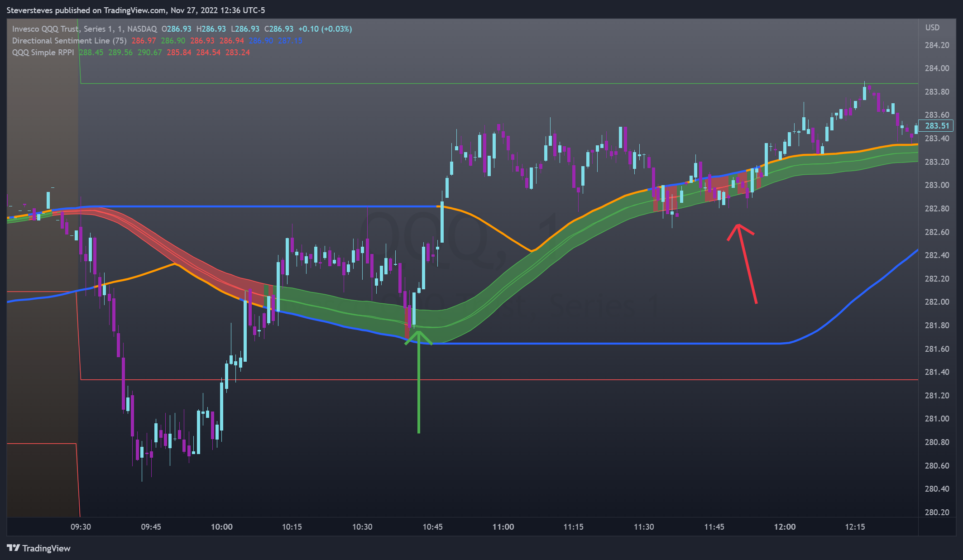Viewport: 963px width, 560px height.
Task: Click the 11:15 time axis label
Action: point(573,527)
